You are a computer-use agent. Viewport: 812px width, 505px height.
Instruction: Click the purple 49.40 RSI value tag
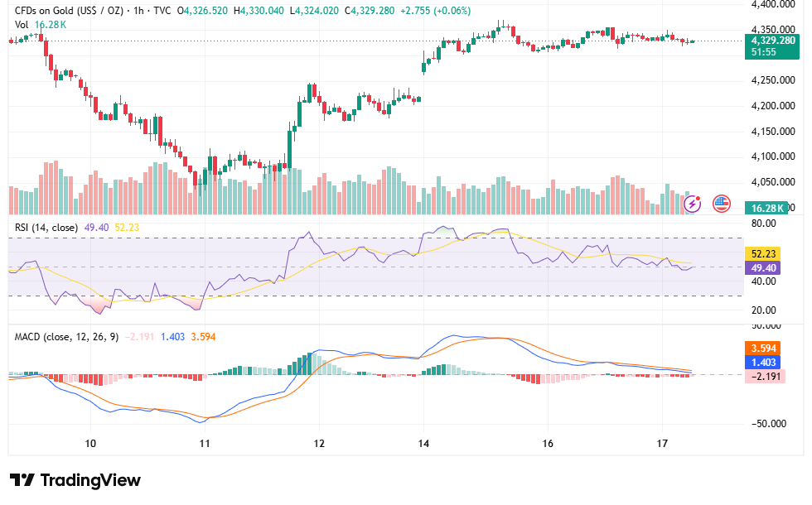(x=763, y=267)
